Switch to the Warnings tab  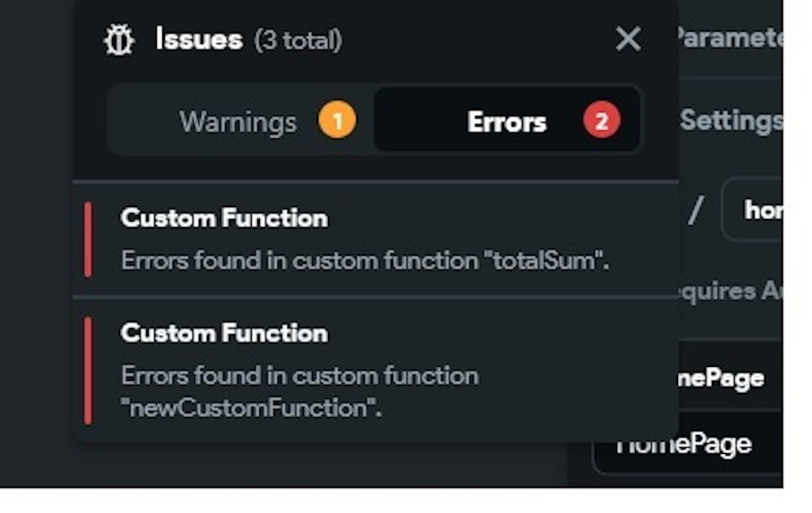point(238,123)
